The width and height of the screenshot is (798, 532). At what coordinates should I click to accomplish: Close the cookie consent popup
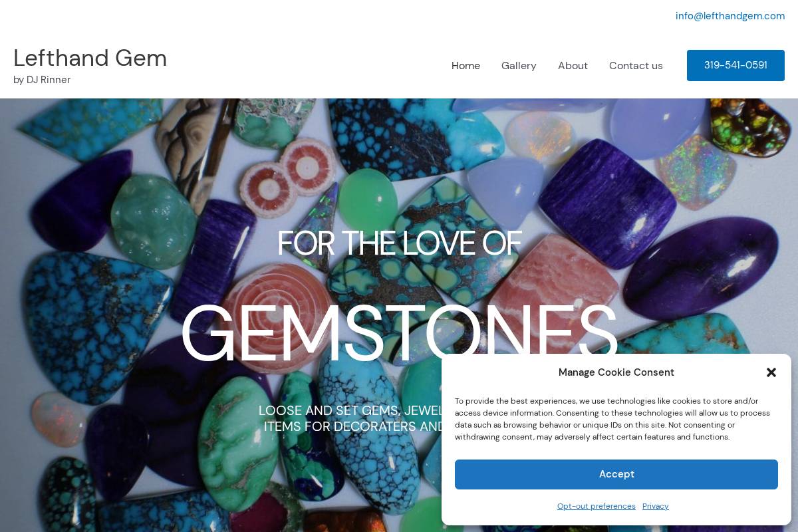coord(771,372)
